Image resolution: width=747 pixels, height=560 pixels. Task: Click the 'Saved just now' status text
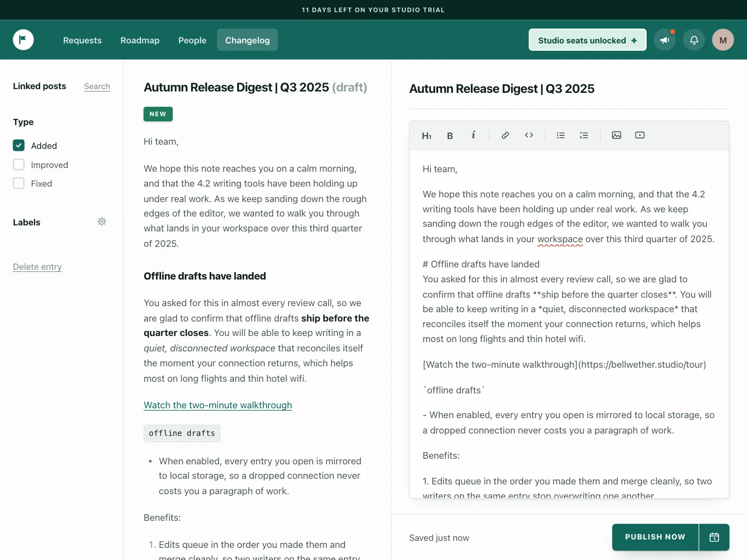pos(439,538)
